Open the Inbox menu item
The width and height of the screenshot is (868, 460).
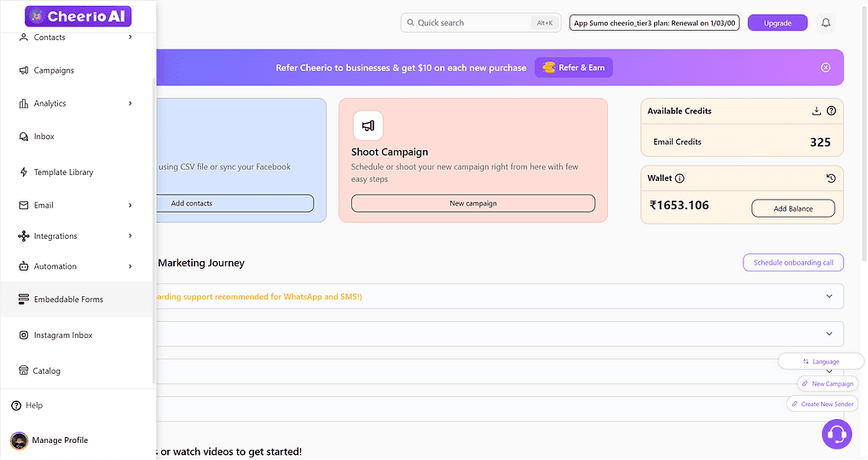[x=77, y=137]
